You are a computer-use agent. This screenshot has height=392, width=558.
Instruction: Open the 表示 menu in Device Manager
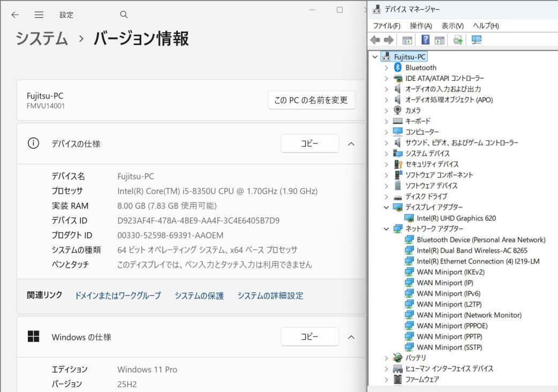tap(453, 25)
